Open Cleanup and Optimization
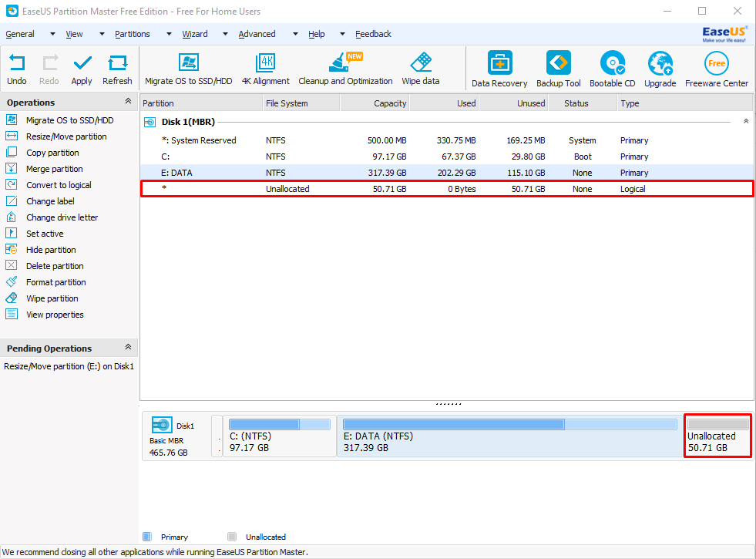756x559 pixels. [x=345, y=70]
